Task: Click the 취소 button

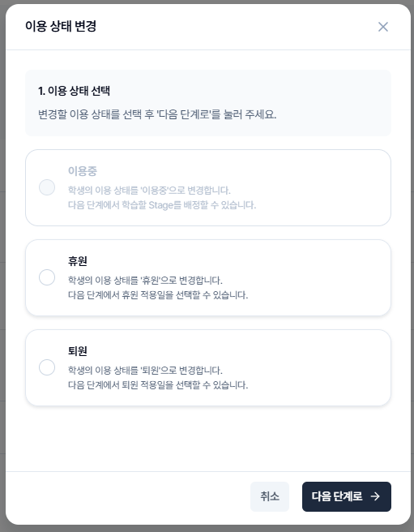Action: (270, 496)
